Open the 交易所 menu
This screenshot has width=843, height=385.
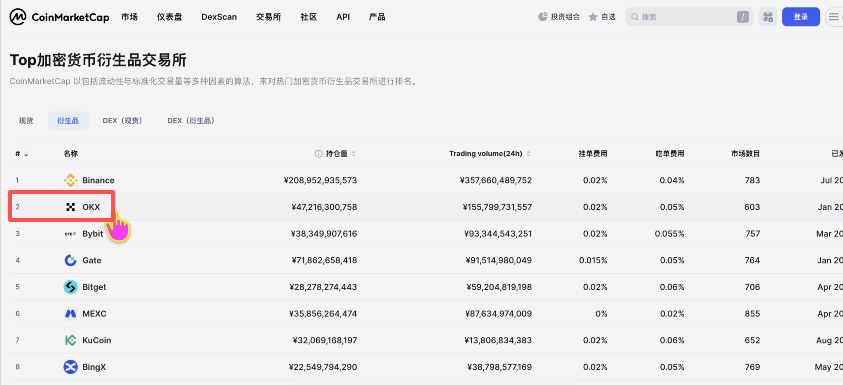pos(268,17)
